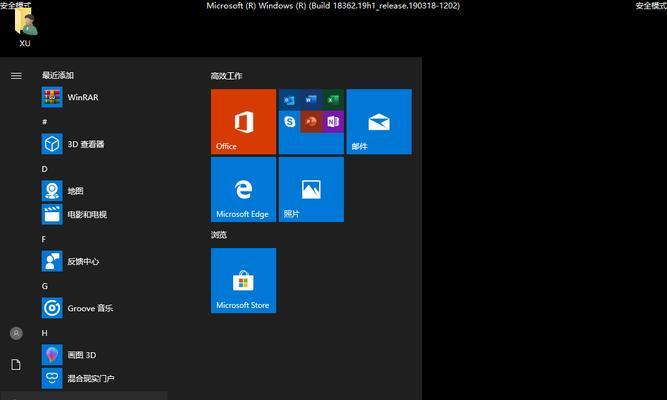Open the Microsoft Store tile
This screenshot has height=400, width=667.
243,280
